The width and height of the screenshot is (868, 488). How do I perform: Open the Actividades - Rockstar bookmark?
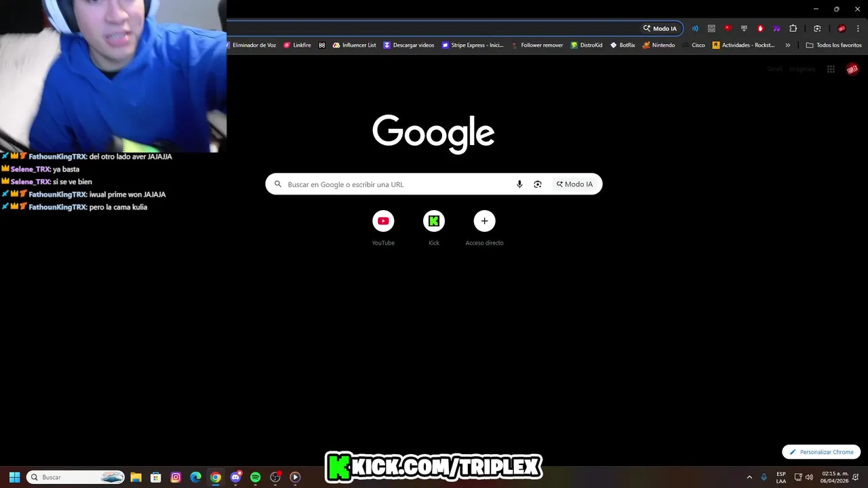tap(743, 45)
